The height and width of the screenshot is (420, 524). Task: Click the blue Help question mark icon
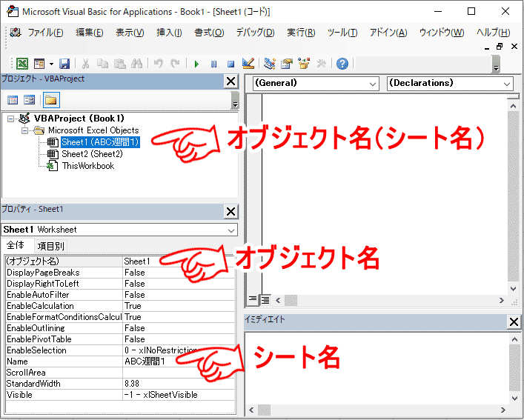click(x=342, y=64)
